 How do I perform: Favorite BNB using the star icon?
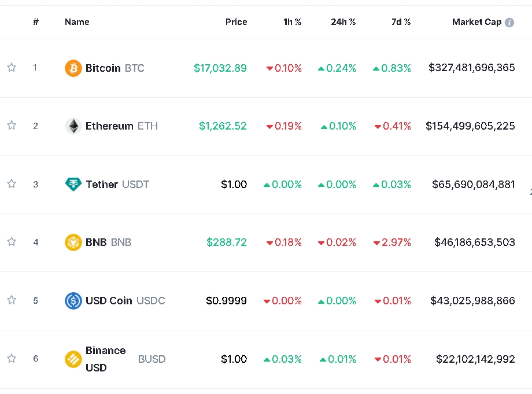[12, 242]
